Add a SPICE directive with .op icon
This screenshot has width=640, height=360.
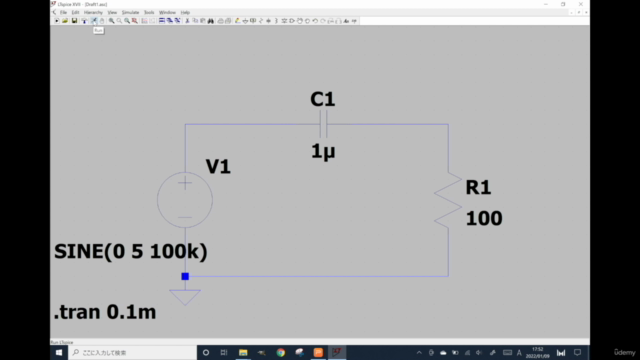coord(354,21)
